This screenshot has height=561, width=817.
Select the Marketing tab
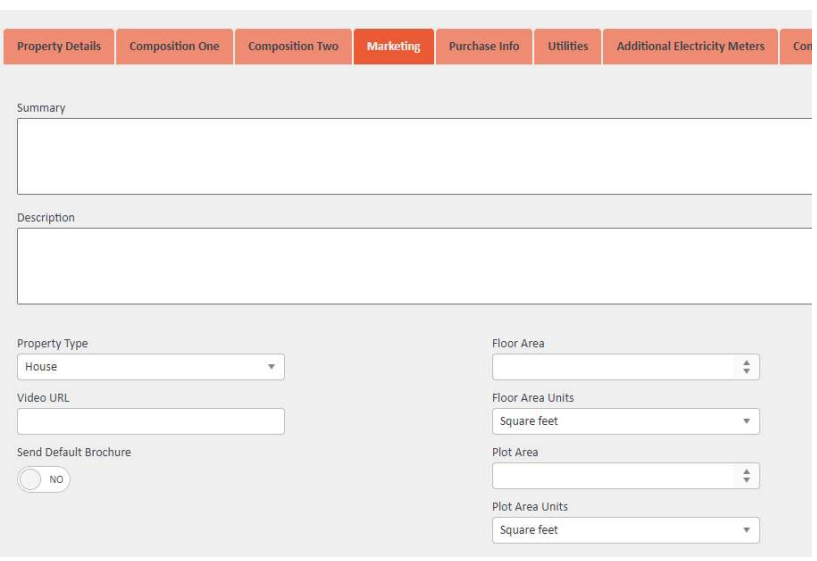click(x=393, y=47)
